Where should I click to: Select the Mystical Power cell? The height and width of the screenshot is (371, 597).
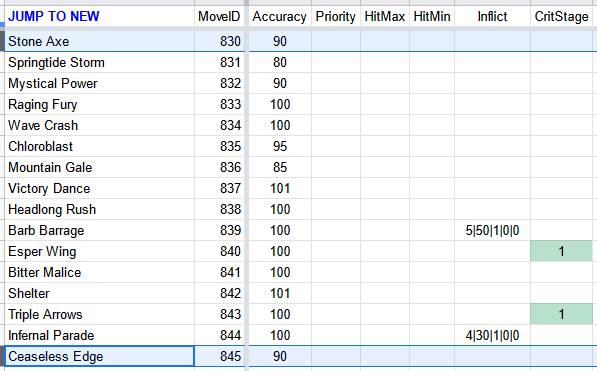99,83
